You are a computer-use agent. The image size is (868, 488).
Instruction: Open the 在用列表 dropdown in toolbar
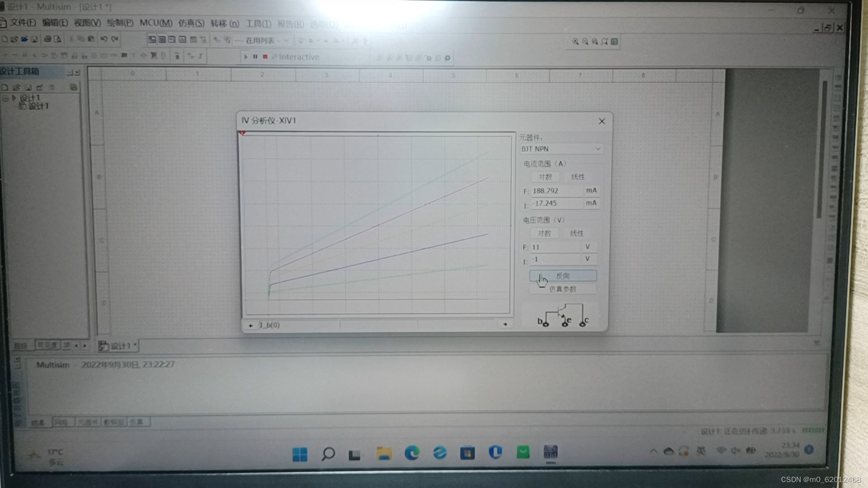286,41
